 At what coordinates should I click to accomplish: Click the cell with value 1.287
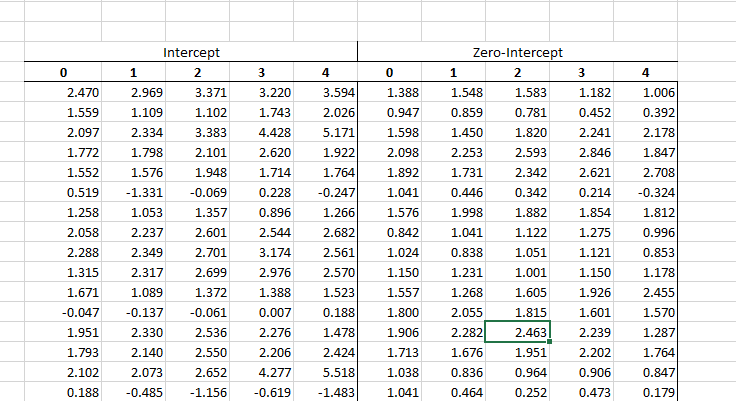(x=645, y=332)
